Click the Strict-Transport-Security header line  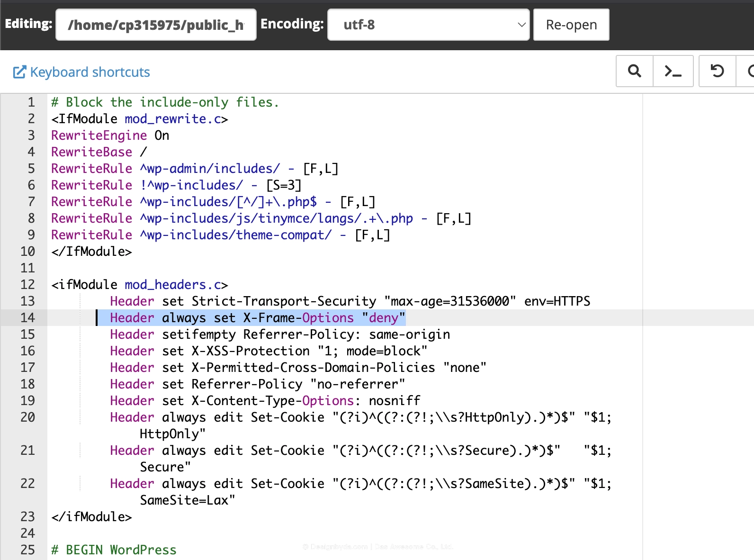pyautogui.click(x=350, y=301)
